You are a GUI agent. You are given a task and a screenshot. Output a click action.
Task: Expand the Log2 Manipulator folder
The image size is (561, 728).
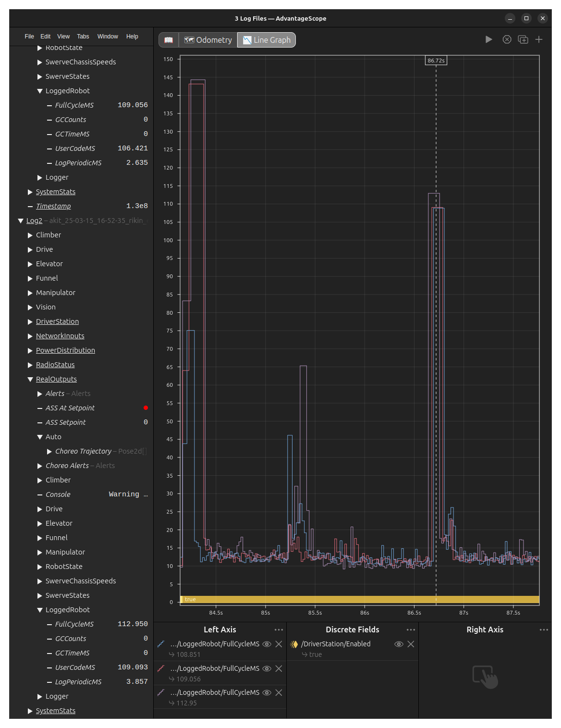30,293
